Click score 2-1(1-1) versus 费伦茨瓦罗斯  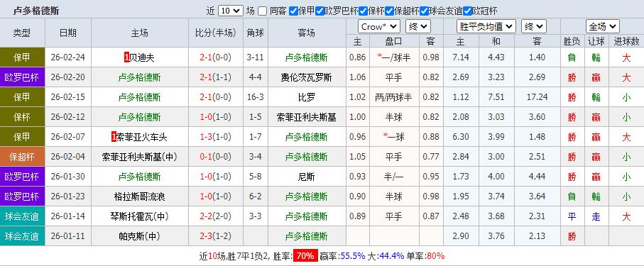pos(216,77)
